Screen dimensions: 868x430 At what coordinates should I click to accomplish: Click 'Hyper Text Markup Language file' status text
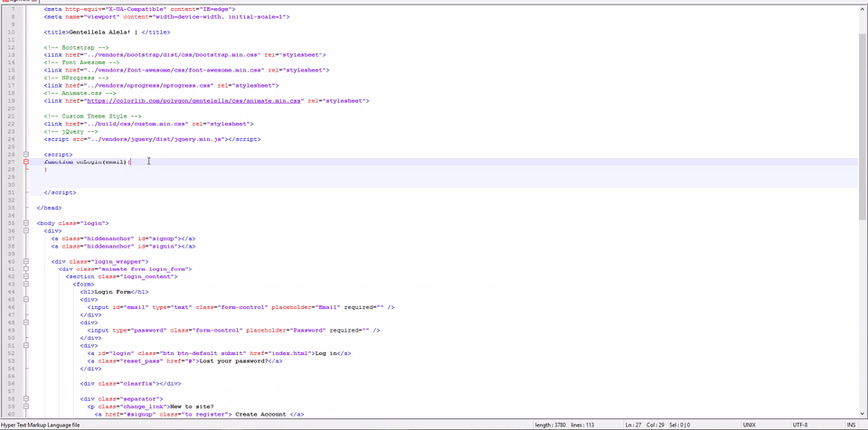40,425
